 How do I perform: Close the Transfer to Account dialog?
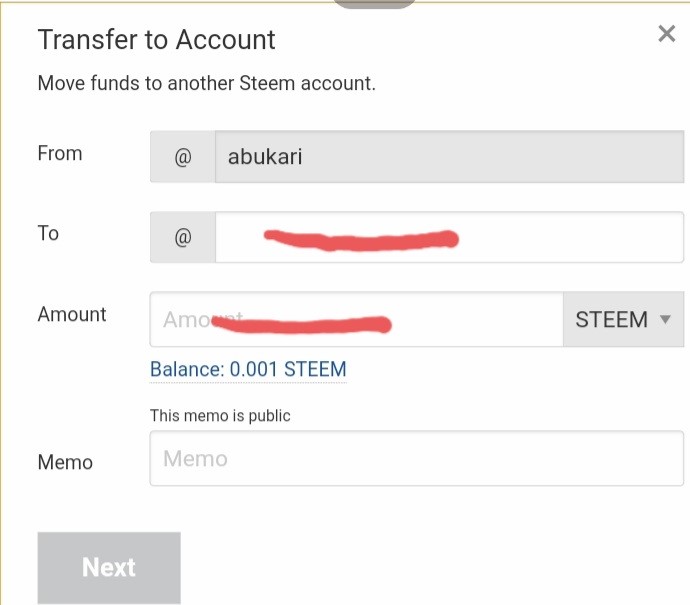667,34
